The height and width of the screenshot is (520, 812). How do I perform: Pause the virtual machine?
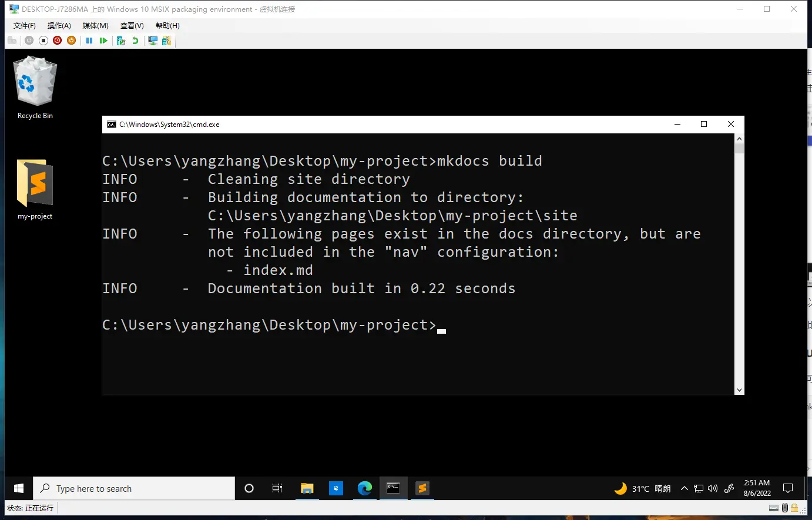click(x=89, y=41)
